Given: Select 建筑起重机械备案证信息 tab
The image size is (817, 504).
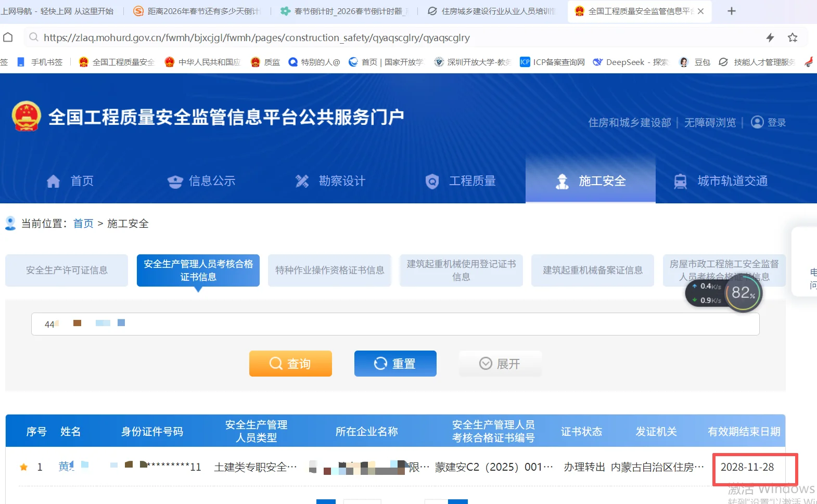Looking at the screenshot, I should click(593, 270).
